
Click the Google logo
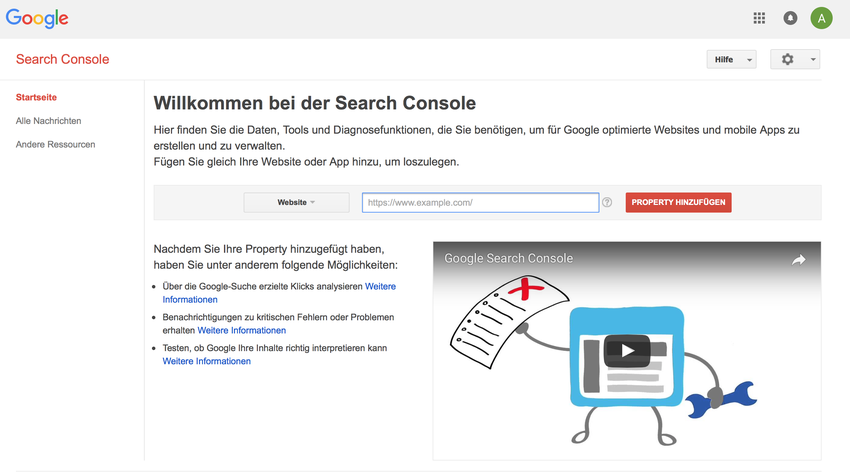click(x=37, y=19)
